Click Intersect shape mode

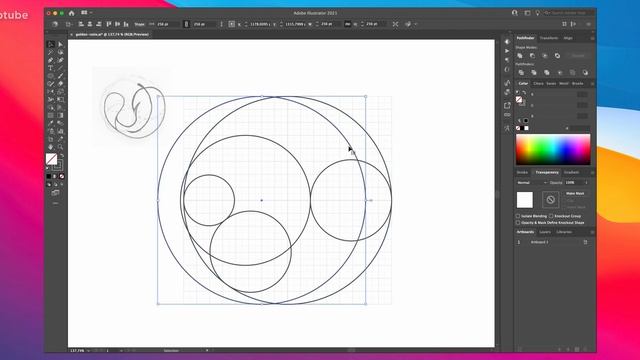coord(545,56)
